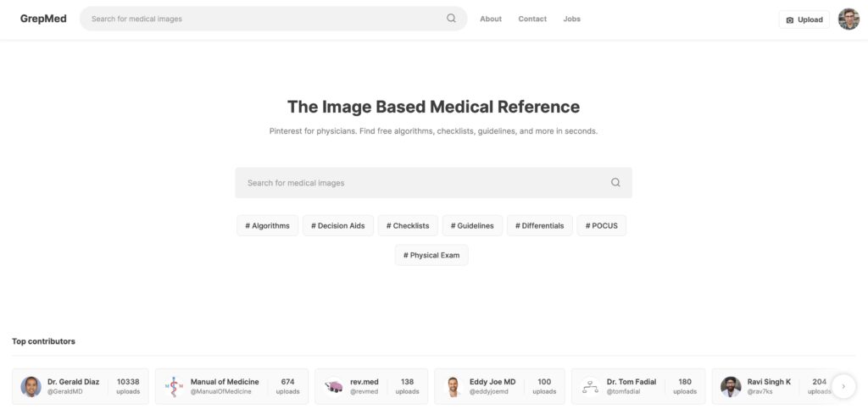Open the Dr. Tom Fadial contributor name
The width and height of the screenshot is (868, 420).
(x=632, y=382)
